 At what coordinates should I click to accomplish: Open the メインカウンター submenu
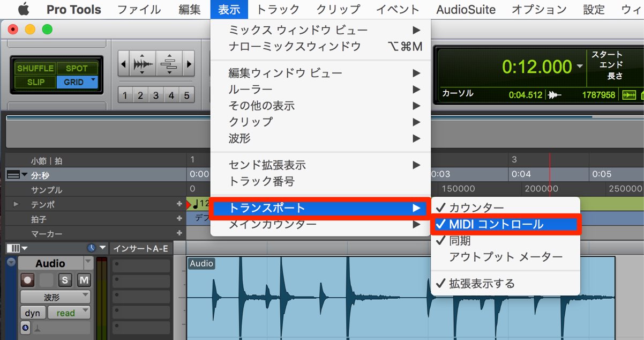point(320,224)
